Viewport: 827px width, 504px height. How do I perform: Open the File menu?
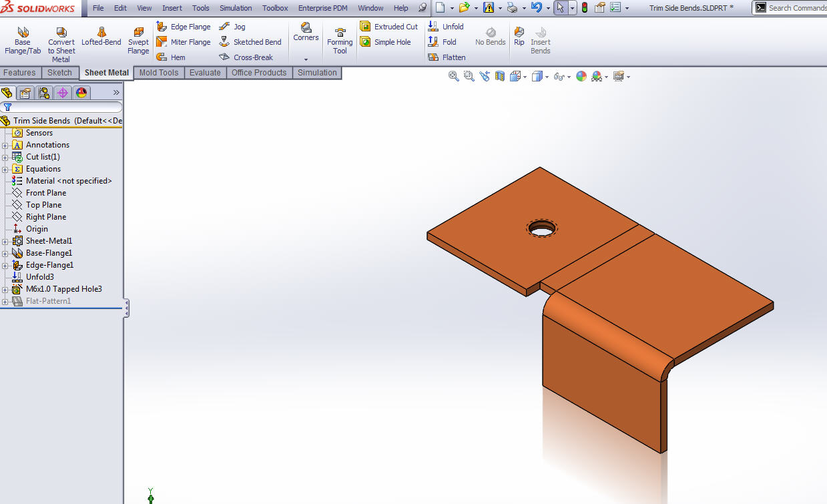point(98,8)
